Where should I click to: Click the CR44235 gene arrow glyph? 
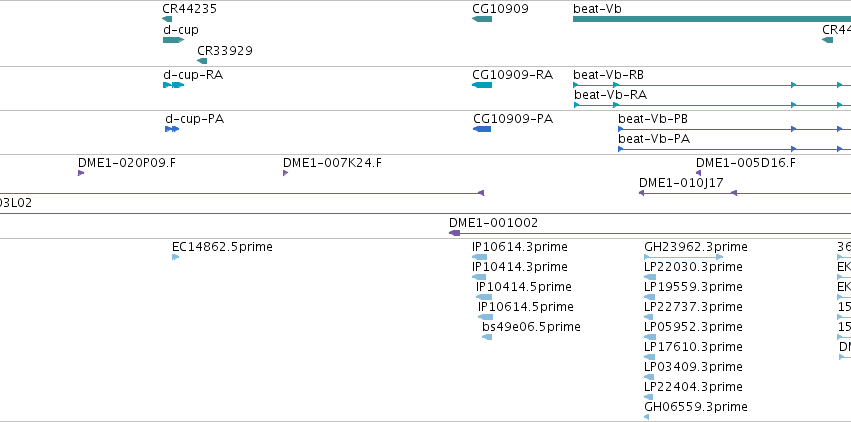(x=166, y=19)
